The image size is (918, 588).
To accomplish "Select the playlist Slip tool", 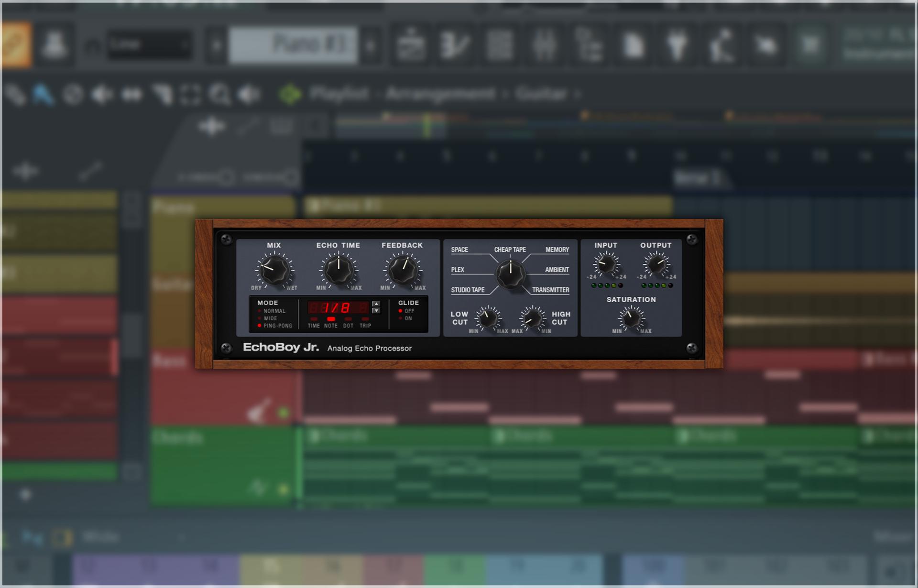I will [x=131, y=94].
